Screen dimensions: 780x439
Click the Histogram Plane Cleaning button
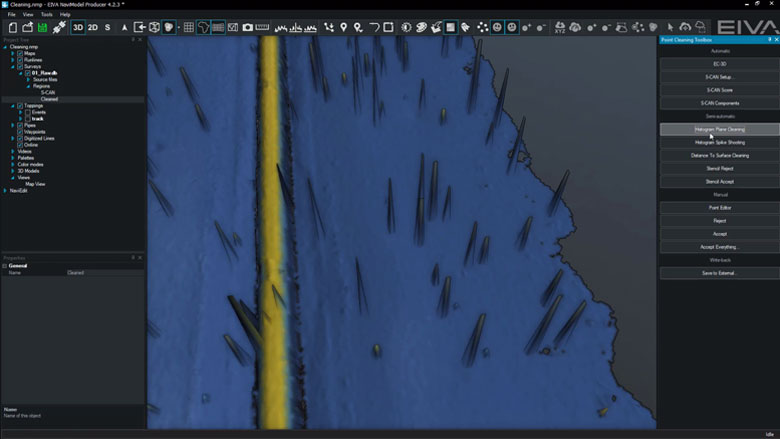click(x=719, y=129)
